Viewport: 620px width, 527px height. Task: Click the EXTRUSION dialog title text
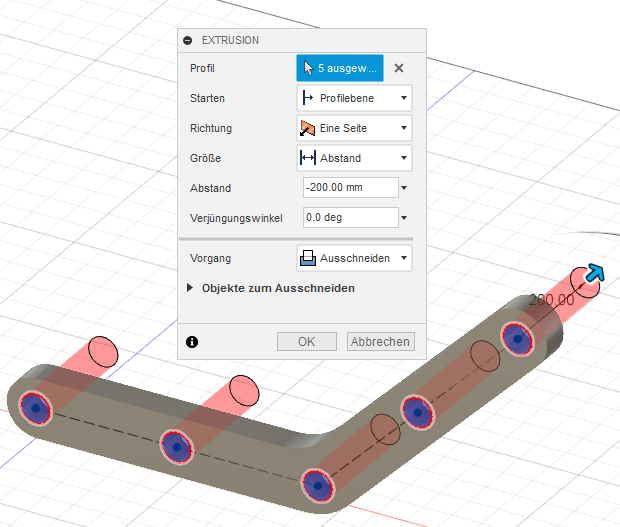[231, 40]
